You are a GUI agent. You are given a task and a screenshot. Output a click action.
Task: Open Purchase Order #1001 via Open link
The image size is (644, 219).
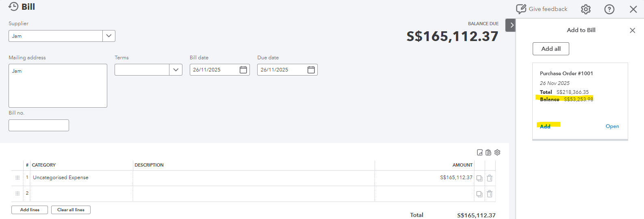(x=612, y=126)
